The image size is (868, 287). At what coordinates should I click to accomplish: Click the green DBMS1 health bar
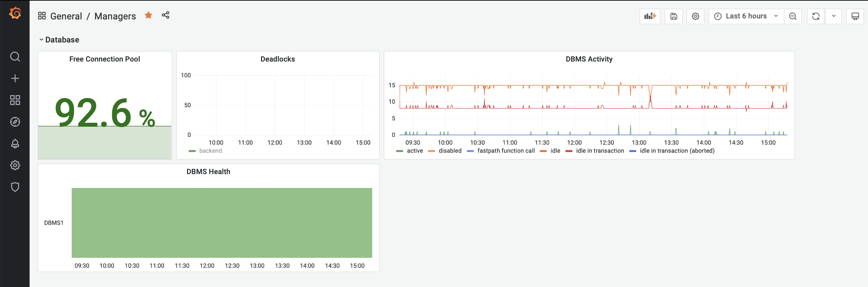(x=222, y=223)
